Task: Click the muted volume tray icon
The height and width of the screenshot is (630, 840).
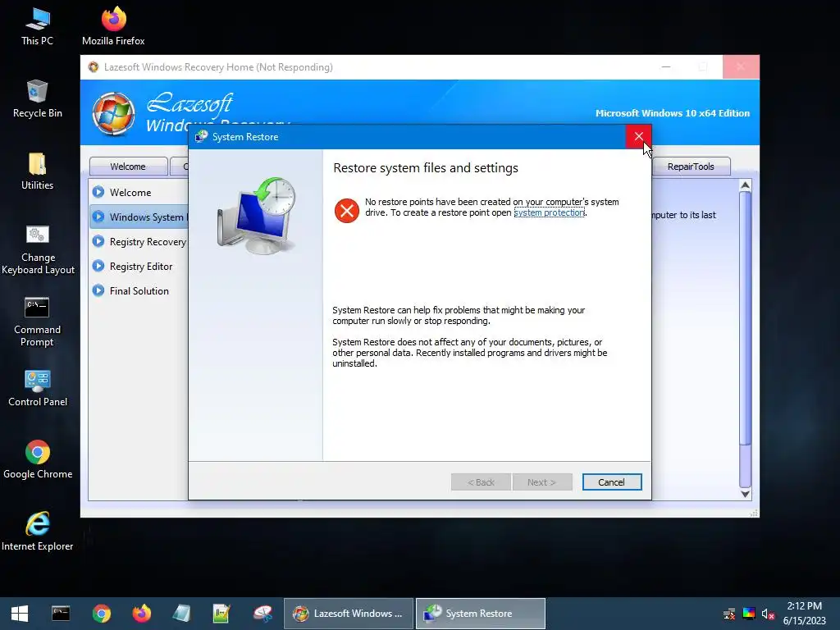Action: tap(768, 614)
